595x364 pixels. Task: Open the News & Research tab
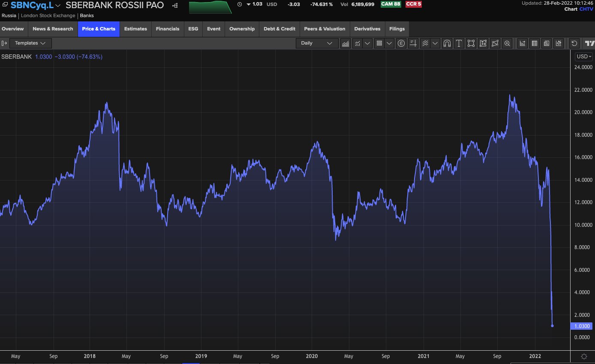[53, 29]
